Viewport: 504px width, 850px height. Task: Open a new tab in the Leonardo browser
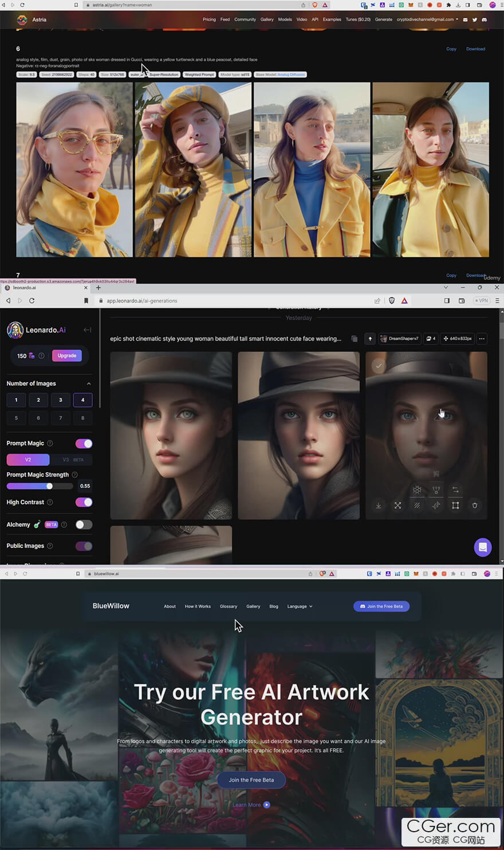click(x=98, y=288)
